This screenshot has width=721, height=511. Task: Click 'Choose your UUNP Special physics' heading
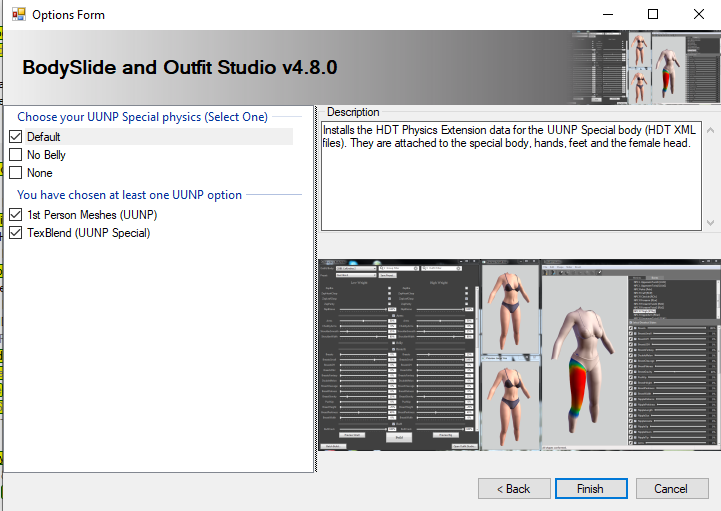point(143,117)
